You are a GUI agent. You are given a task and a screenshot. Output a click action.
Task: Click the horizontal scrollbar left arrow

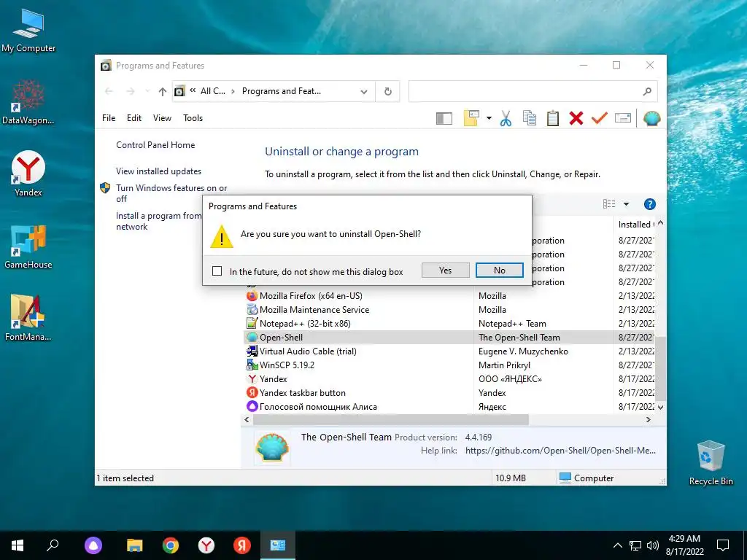(247, 419)
